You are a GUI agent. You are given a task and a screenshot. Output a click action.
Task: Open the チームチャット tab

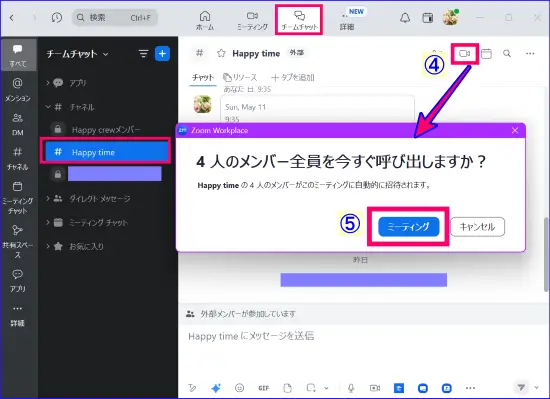coord(299,20)
